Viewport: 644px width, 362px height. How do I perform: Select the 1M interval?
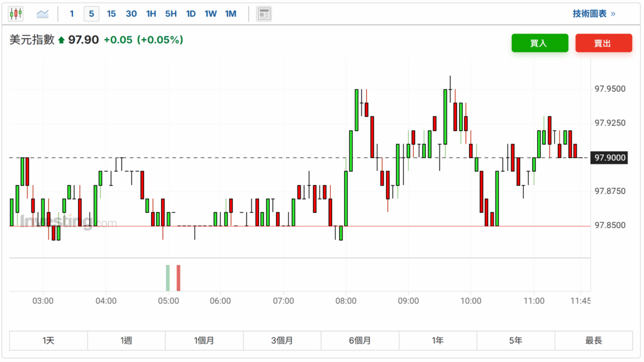230,14
